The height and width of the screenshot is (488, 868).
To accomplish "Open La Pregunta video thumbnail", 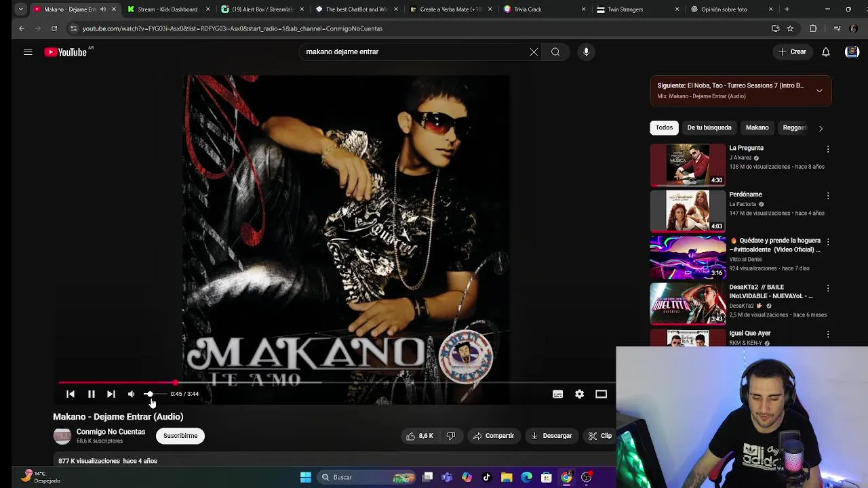I will click(x=688, y=165).
